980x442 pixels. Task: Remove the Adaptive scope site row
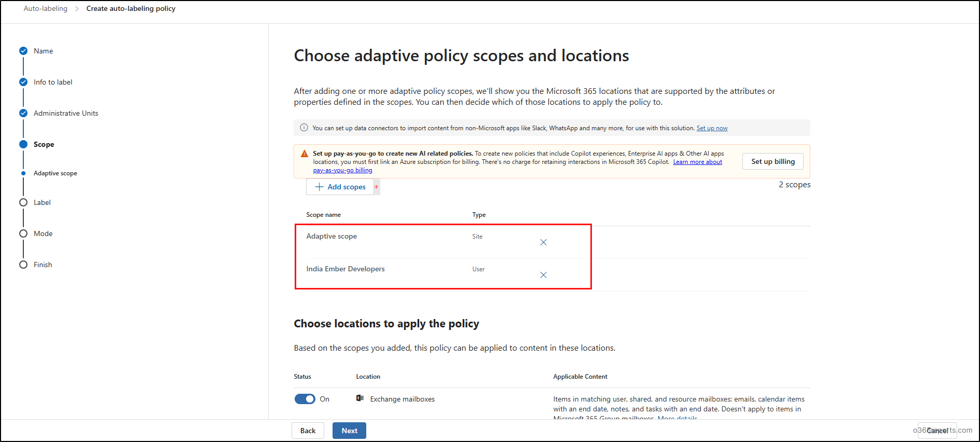(543, 242)
